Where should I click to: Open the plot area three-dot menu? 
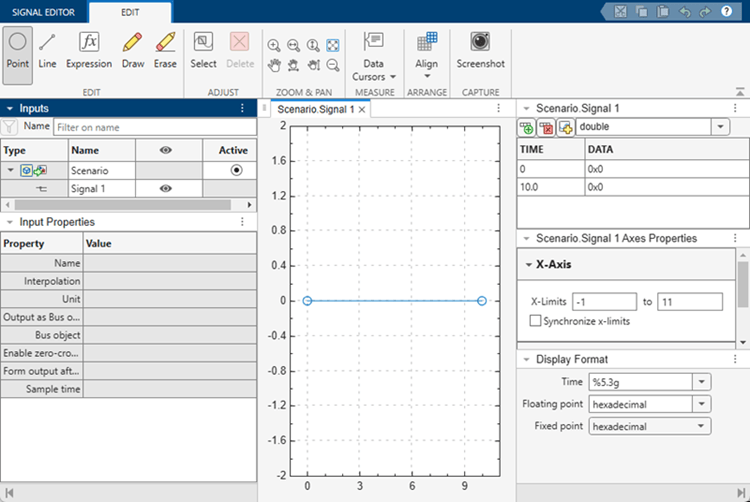pos(498,108)
